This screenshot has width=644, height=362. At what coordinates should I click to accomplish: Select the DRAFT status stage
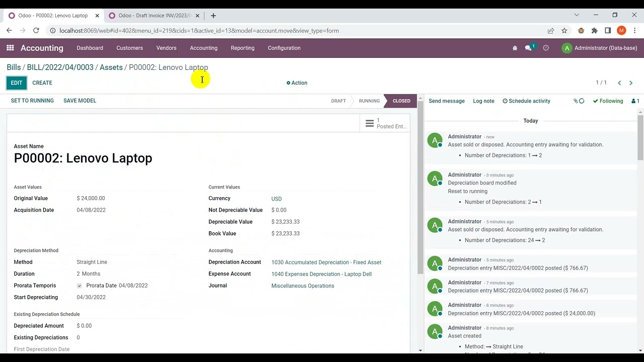click(x=339, y=101)
